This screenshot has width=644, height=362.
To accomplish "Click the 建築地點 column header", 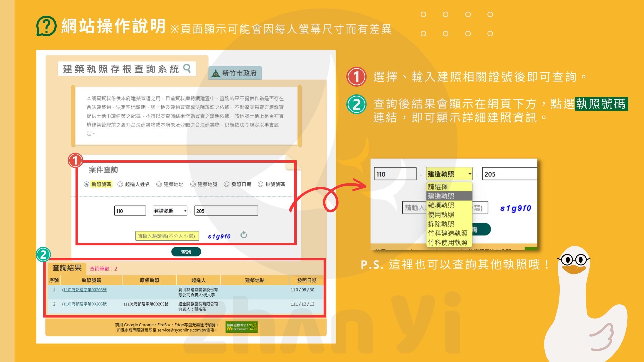I will click(255, 280).
